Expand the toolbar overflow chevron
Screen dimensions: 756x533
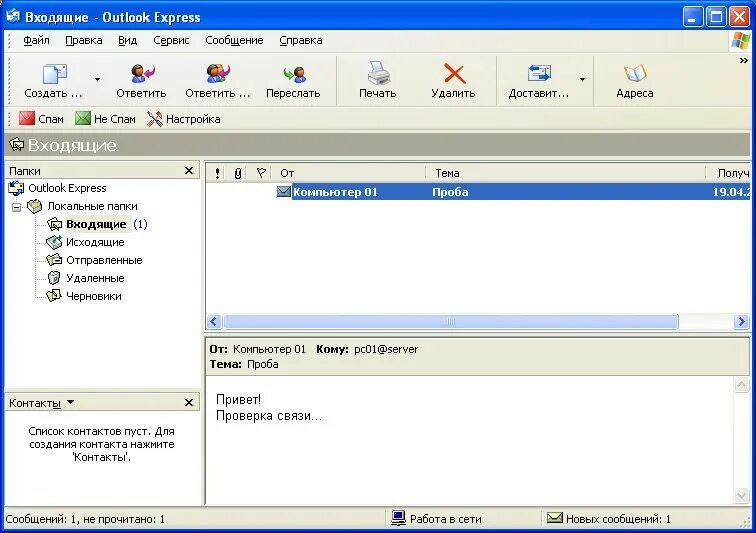pyautogui.click(x=743, y=60)
